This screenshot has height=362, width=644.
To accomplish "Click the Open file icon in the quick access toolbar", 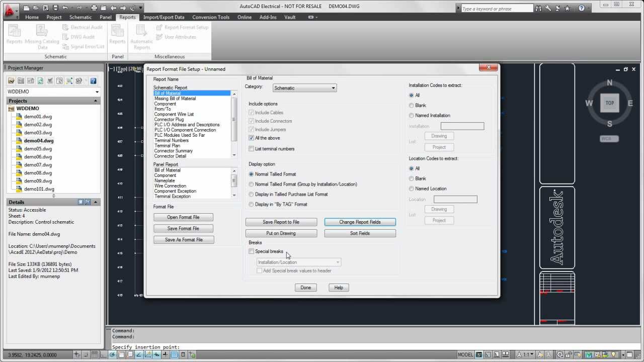I will (x=36, y=8).
